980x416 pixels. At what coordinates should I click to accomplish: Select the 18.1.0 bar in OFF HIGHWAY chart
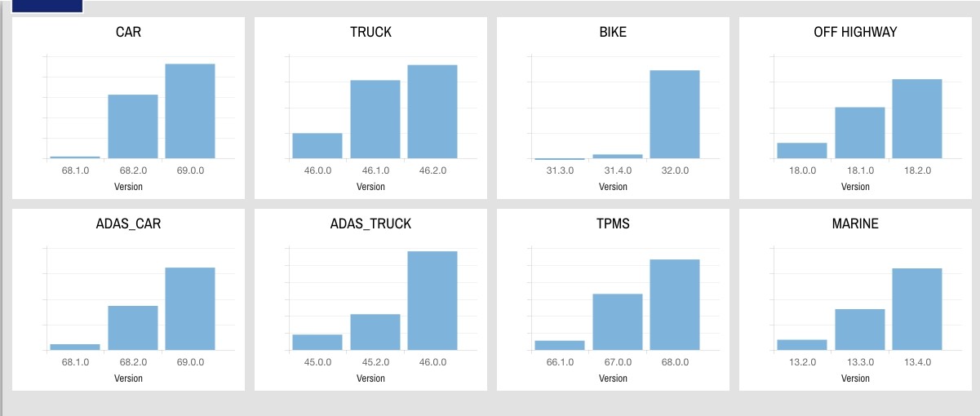tap(860, 133)
